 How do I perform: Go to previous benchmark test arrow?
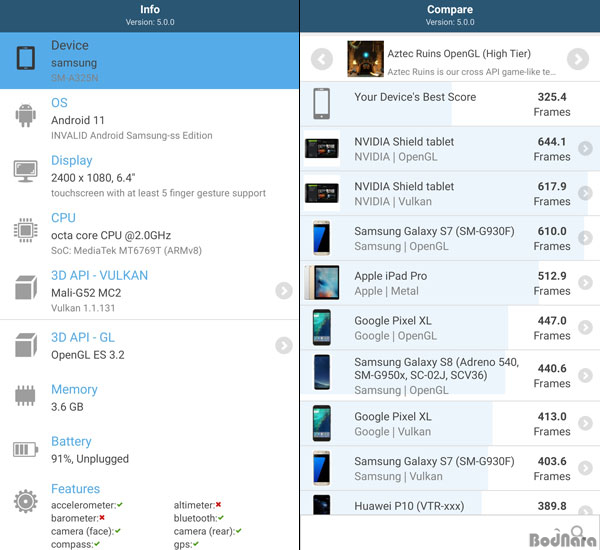pyautogui.click(x=322, y=59)
